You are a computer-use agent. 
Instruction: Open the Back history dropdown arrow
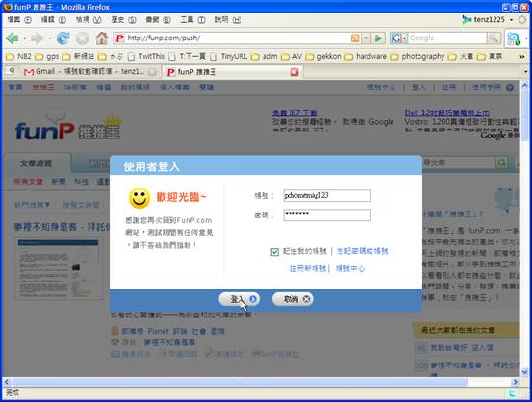pos(25,38)
